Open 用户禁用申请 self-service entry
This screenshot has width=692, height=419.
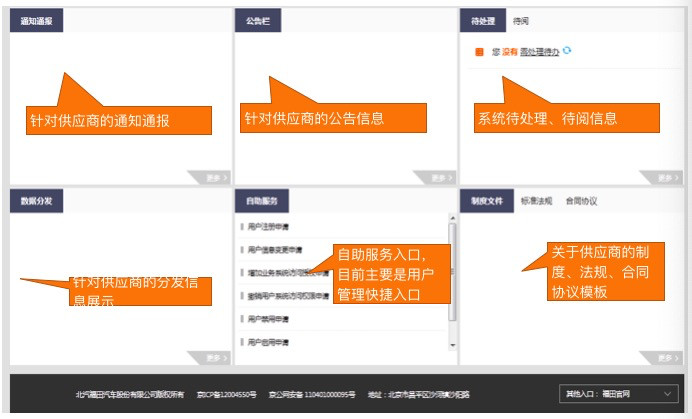tap(268, 319)
